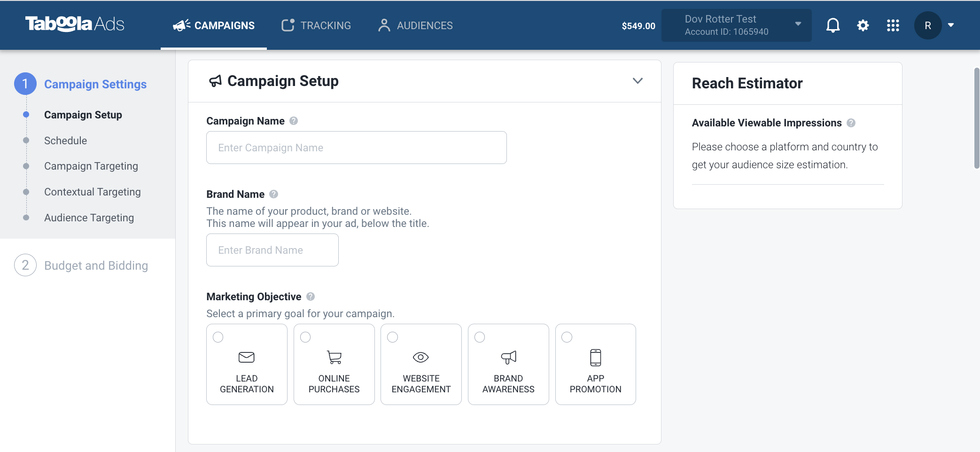
Task: Focus the Enter Campaign Name field
Action: (357, 148)
